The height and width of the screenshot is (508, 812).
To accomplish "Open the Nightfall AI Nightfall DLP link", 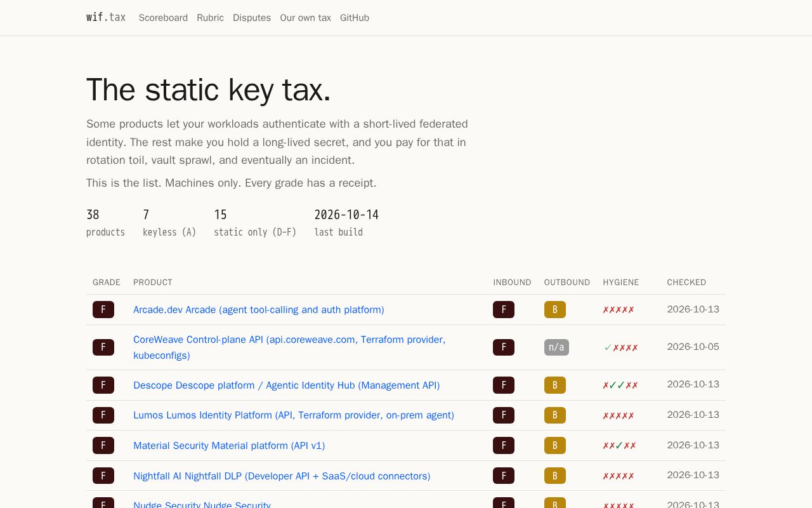I will pos(282,476).
